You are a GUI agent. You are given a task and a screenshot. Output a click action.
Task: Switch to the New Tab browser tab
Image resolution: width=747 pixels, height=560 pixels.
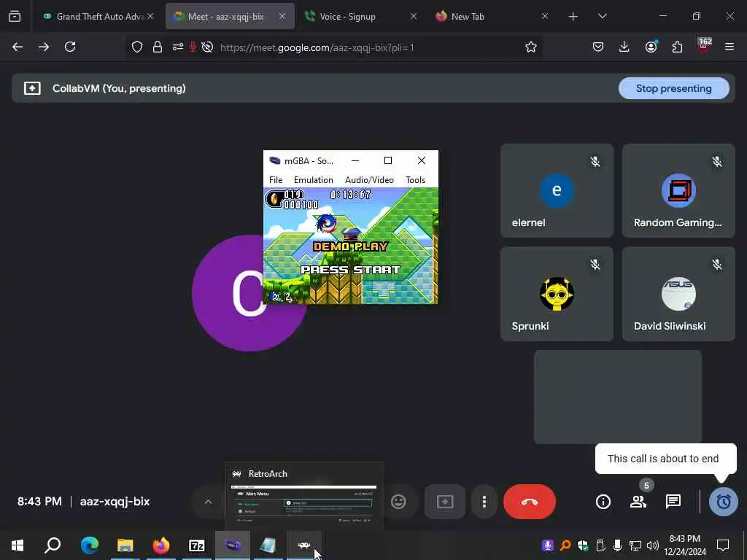pos(491,16)
